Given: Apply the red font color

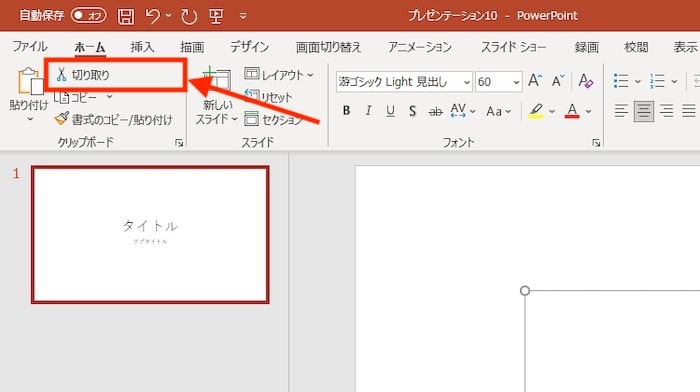Looking at the screenshot, I should click(572, 111).
